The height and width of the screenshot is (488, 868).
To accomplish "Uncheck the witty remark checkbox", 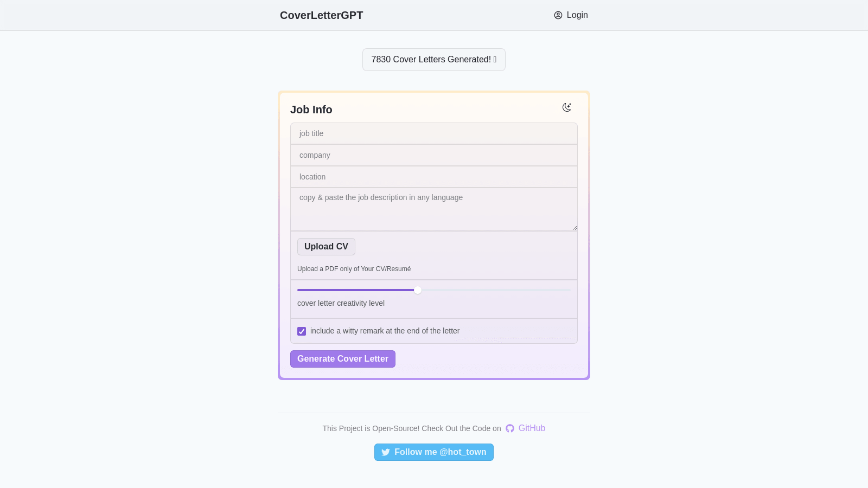I will coord(302,331).
